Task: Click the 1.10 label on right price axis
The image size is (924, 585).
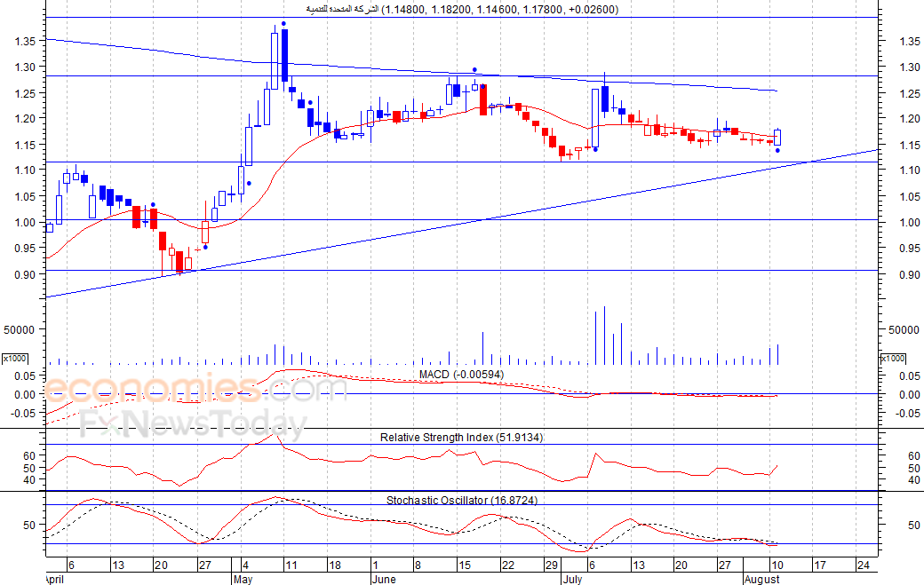Action: click(910, 170)
